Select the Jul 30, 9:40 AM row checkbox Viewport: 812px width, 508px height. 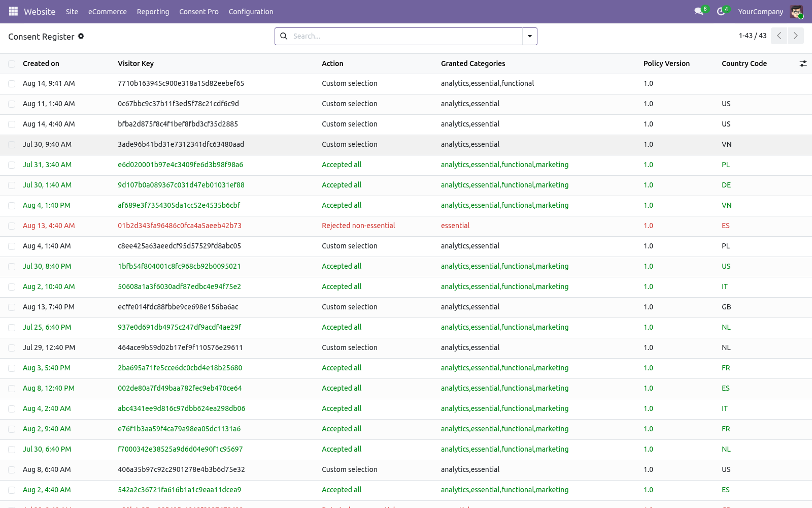12,145
